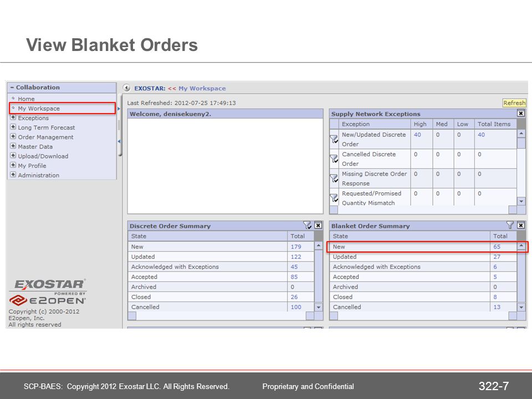Click Blanket Order Summary scroll down arrow
The height and width of the screenshot is (399, 532).
pyautogui.click(x=521, y=307)
